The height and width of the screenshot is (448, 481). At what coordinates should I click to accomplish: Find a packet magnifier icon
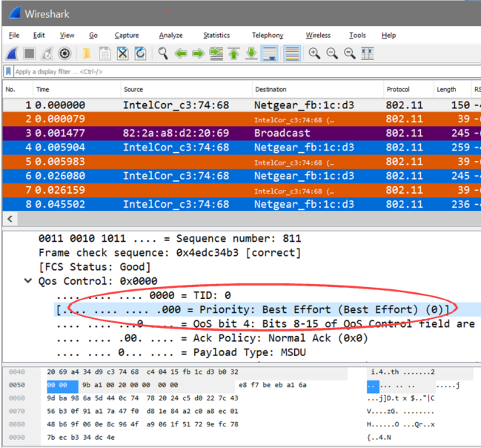[x=163, y=53]
